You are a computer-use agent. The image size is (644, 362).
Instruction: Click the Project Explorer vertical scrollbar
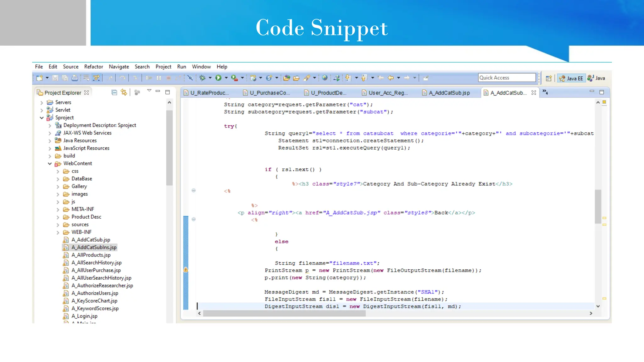point(169,148)
